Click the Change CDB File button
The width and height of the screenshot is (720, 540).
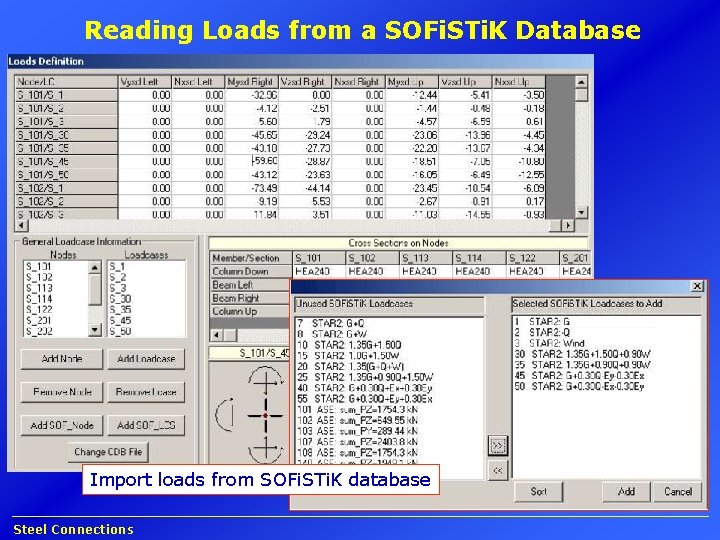point(108,452)
